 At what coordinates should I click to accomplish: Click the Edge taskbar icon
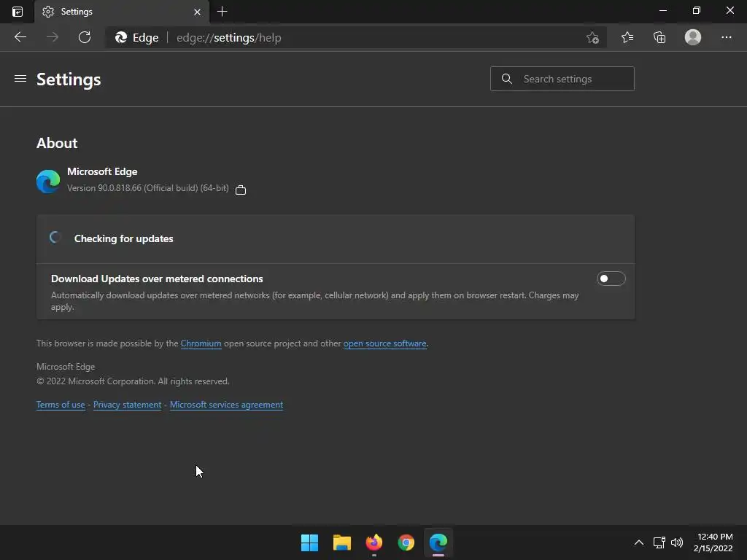[x=438, y=542]
